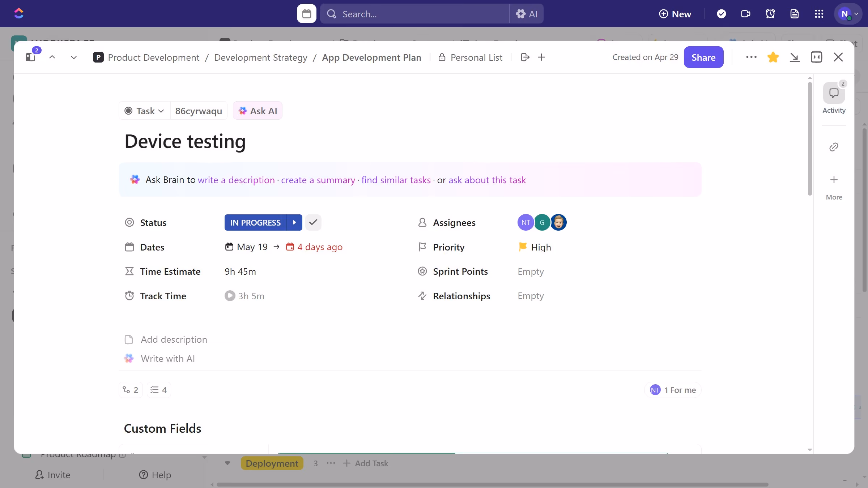
Task: Copy the task ID 86cyrwaqu
Action: (x=199, y=111)
